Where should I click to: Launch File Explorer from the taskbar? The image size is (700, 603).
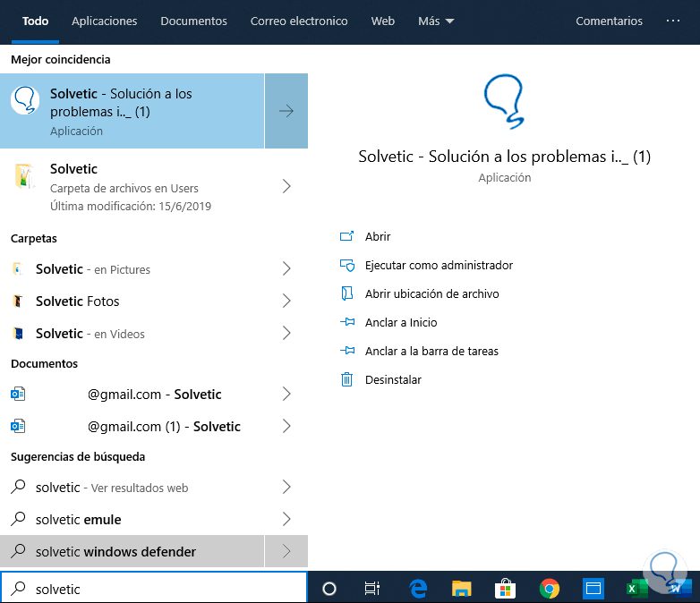[x=462, y=589]
